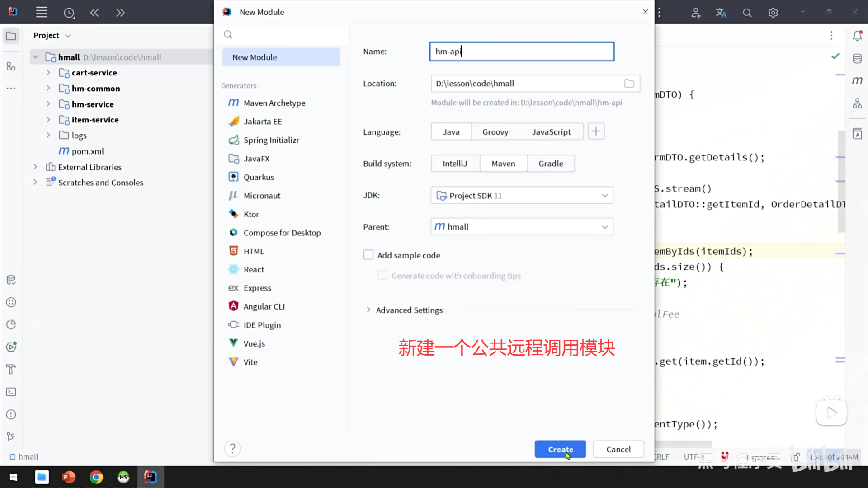Open the Database tool window
This screenshot has width=868, height=488.
(x=857, y=58)
